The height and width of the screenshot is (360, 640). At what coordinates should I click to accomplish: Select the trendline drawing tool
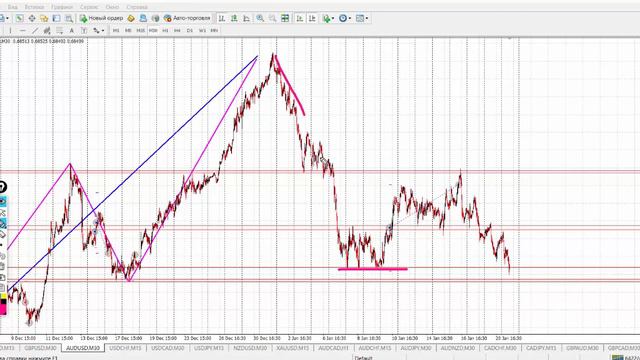pos(35,30)
